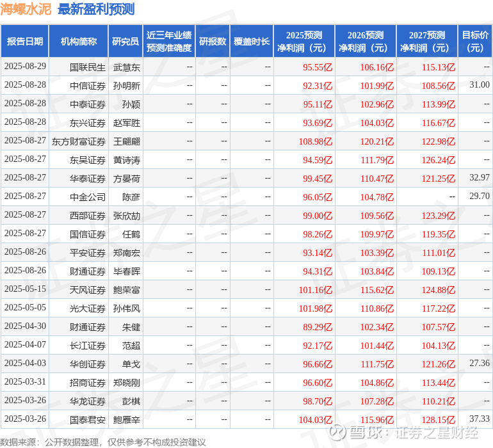Viewport: 493px width, 448px height.
Task: Select researcher 武慧东
Action: [x=126, y=67]
